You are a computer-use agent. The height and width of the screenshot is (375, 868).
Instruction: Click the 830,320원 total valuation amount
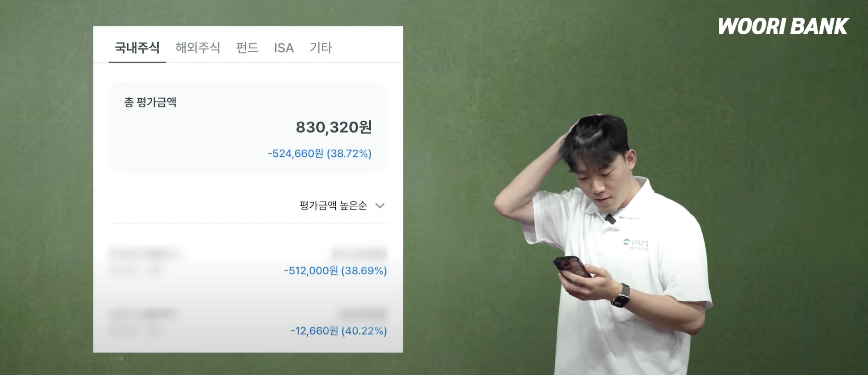coord(334,127)
